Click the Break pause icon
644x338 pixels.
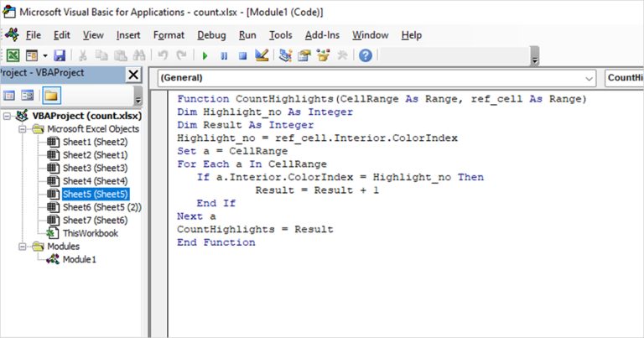(x=224, y=55)
